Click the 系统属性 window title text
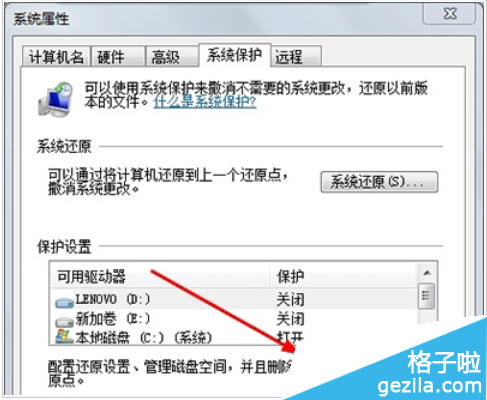This screenshot has height=400, width=487. tap(41, 19)
